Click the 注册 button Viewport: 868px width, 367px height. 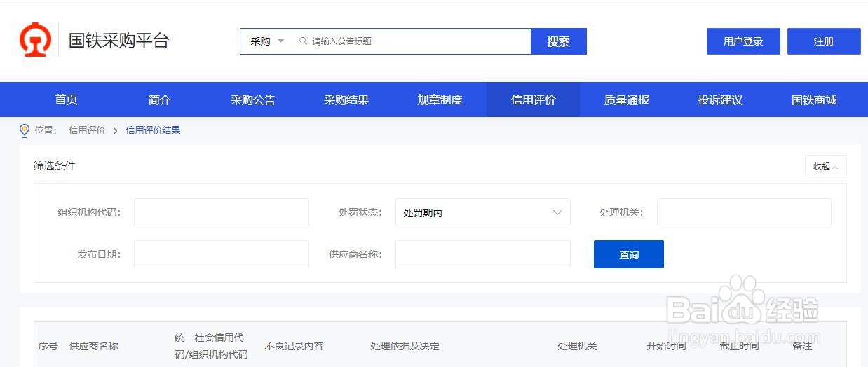(x=824, y=41)
